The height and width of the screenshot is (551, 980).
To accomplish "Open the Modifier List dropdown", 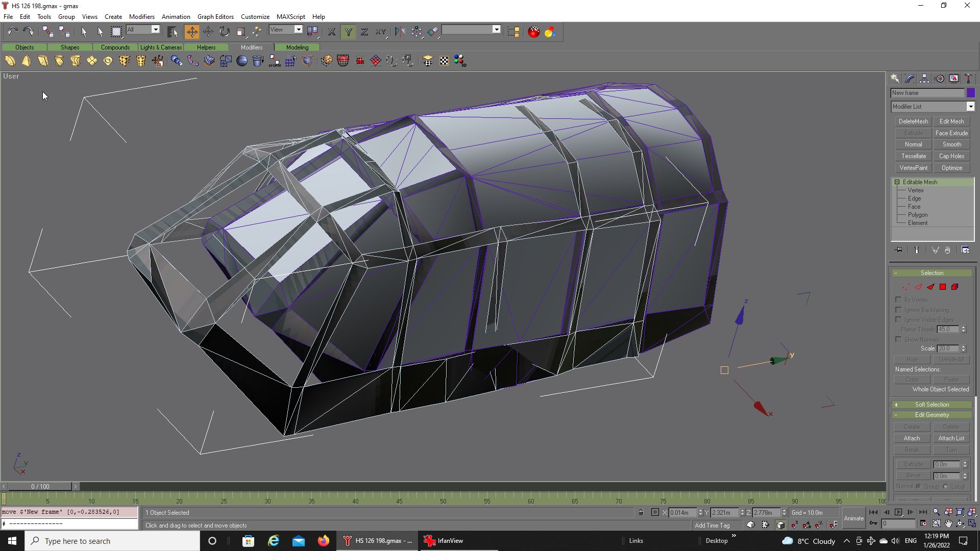I will point(970,107).
